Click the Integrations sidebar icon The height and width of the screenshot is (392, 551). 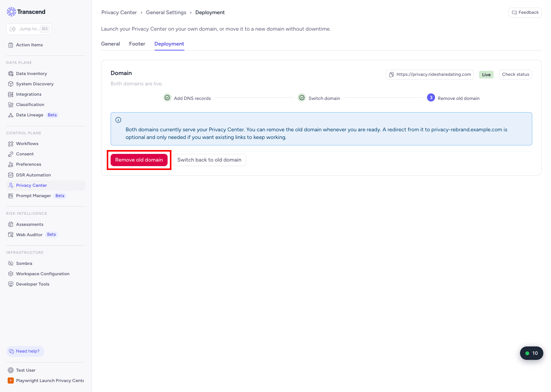(11, 94)
